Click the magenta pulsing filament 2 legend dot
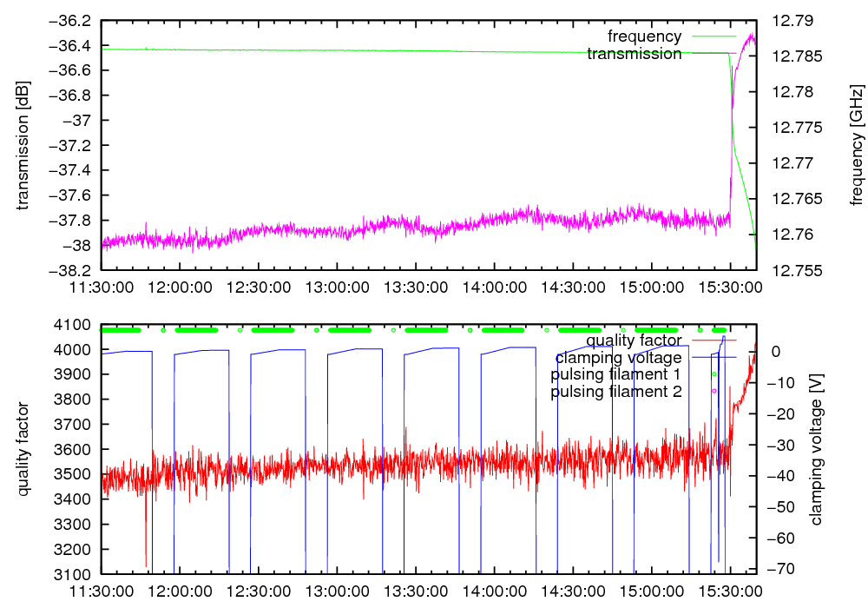 [713, 392]
